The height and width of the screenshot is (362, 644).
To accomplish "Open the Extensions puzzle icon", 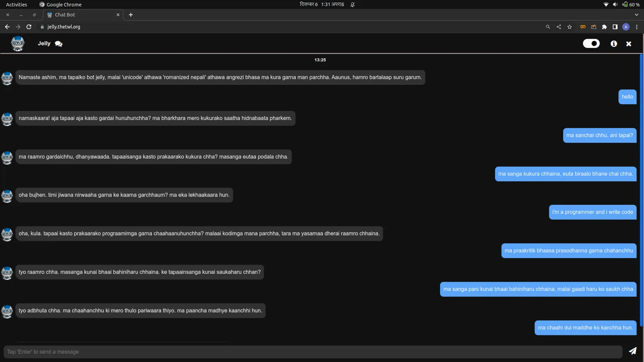I will [604, 27].
